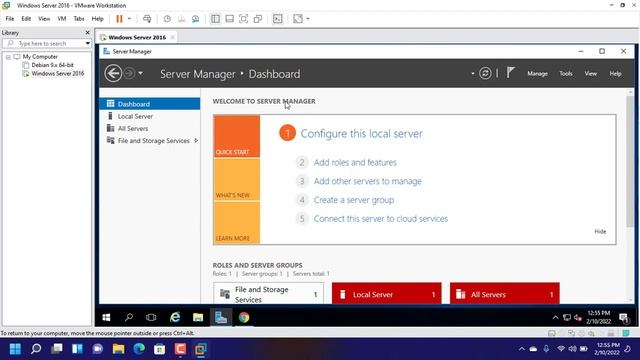
Task: Select Local Server in the sidebar
Action: (150, 116)
